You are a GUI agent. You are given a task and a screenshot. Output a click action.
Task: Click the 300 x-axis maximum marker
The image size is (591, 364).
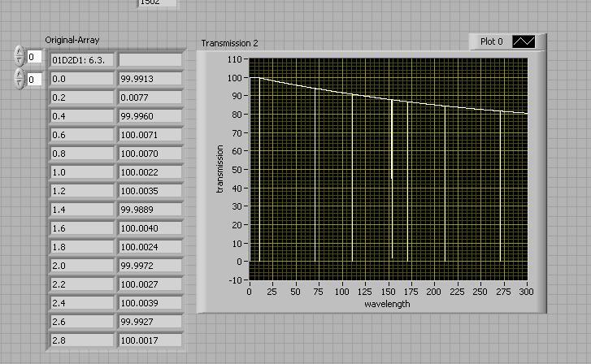pyautogui.click(x=526, y=292)
